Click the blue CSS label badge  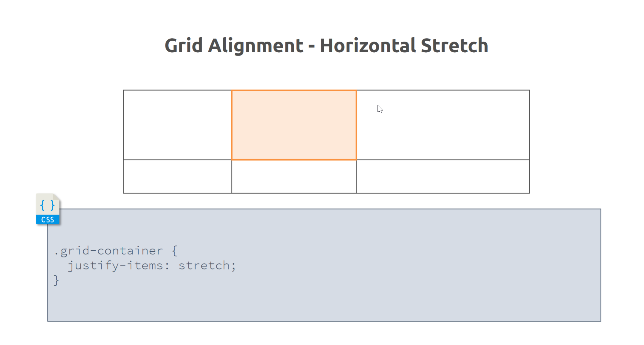click(x=48, y=219)
